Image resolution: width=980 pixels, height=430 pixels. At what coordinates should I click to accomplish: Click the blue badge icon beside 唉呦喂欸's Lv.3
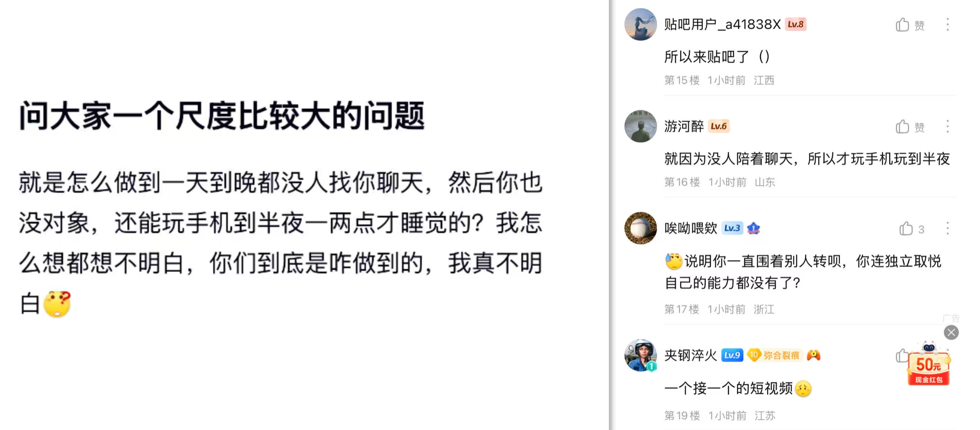[x=753, y=228]
